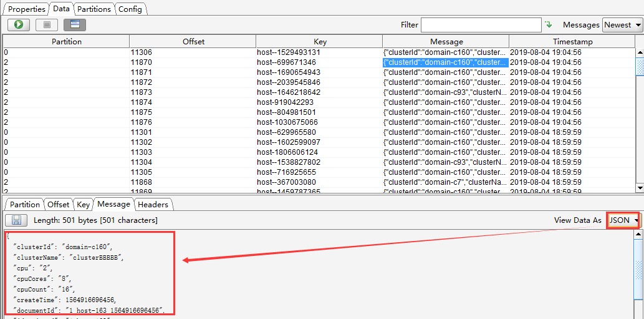This screenshot has width=644, height=319.
Task: Select row with key host--1529493131
Action: [319, 52]
